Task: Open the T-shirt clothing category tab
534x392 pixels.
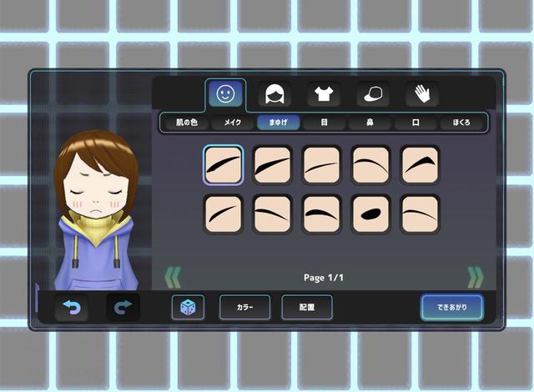Action: [x=324, y=94]
